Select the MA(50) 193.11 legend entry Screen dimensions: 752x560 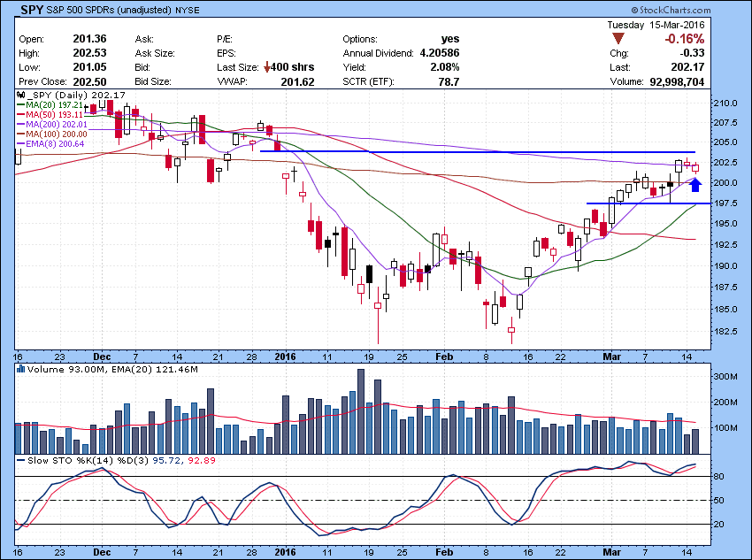(50, 115)
